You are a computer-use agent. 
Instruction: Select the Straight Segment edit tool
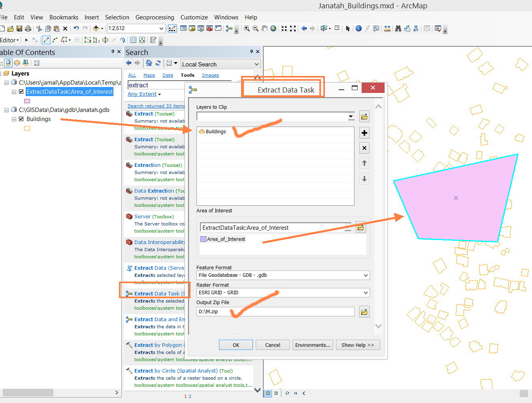click(x=46, y=40)
